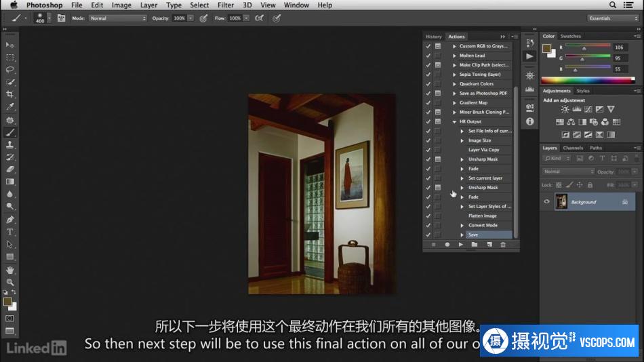Screen dimensions: 644x362
Task: Open the layer blend mode Normal dropdown
Action: pos(569,172)
